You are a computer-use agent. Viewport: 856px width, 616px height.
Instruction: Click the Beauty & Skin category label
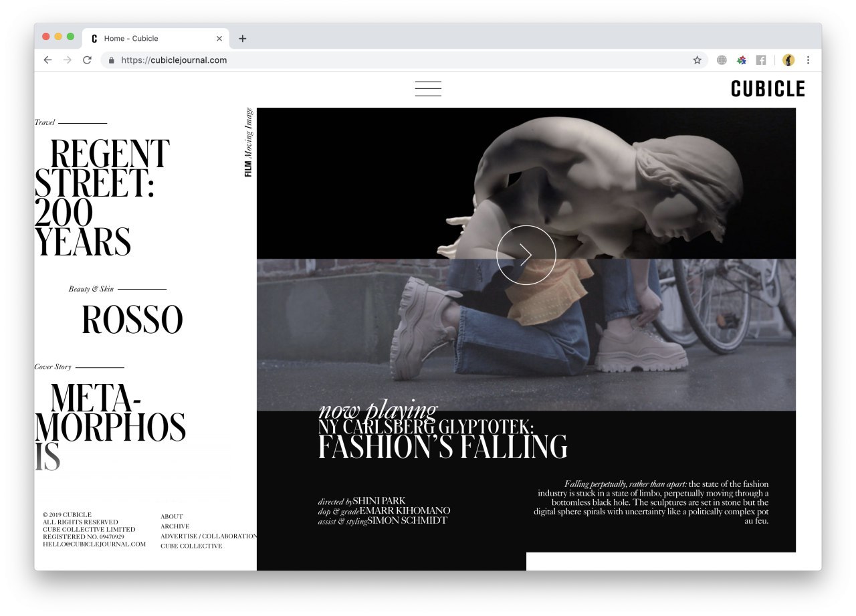coord(91,289)
